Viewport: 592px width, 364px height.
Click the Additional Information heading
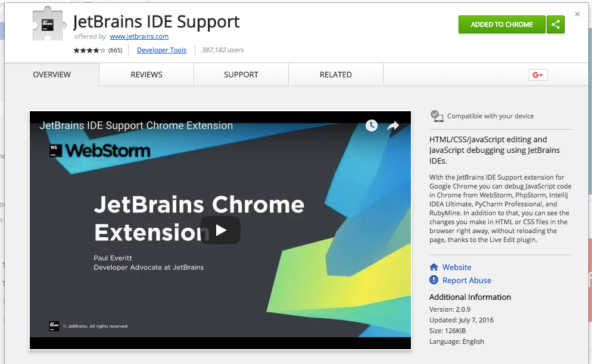[x=470, y=297]
